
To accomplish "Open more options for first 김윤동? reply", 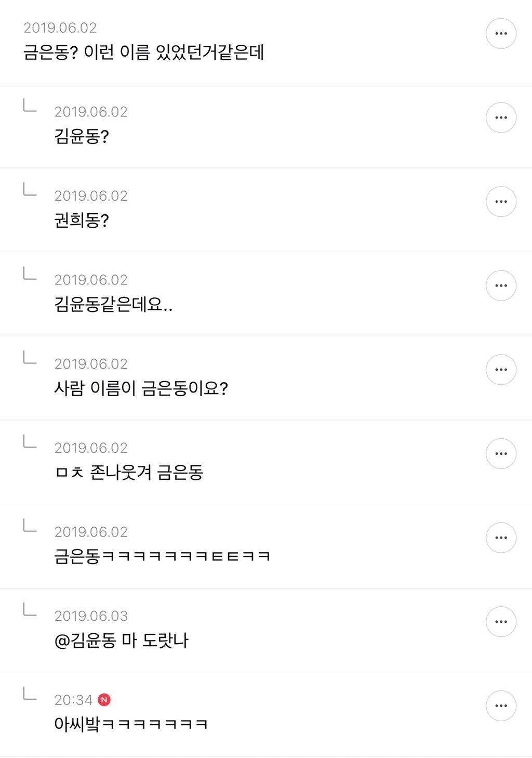I will (x=501, y=117).
